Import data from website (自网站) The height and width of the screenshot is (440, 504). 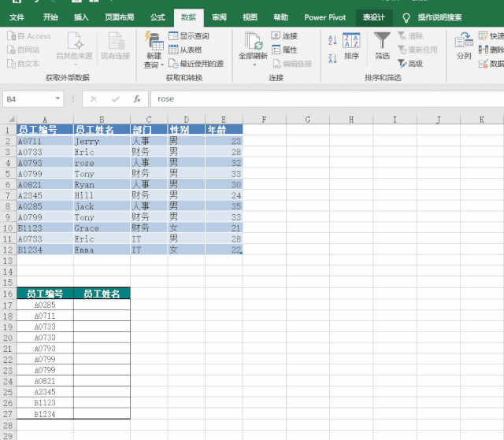(23, 50)
